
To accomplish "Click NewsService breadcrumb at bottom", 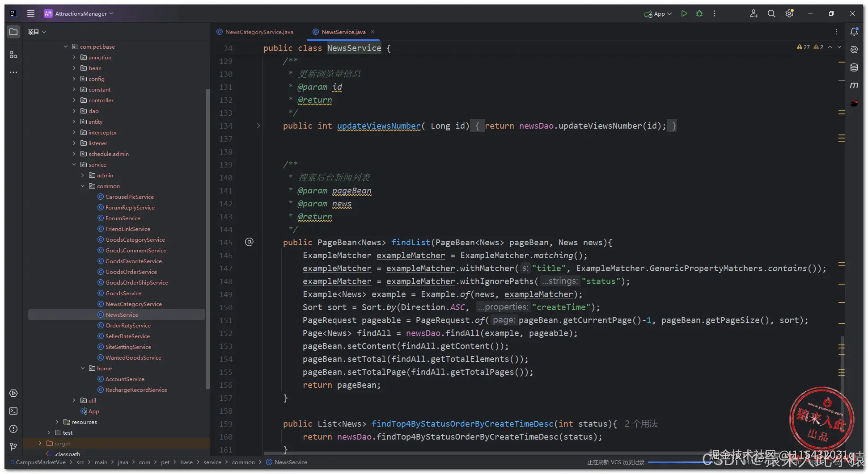I will click(x=287, y=462).
